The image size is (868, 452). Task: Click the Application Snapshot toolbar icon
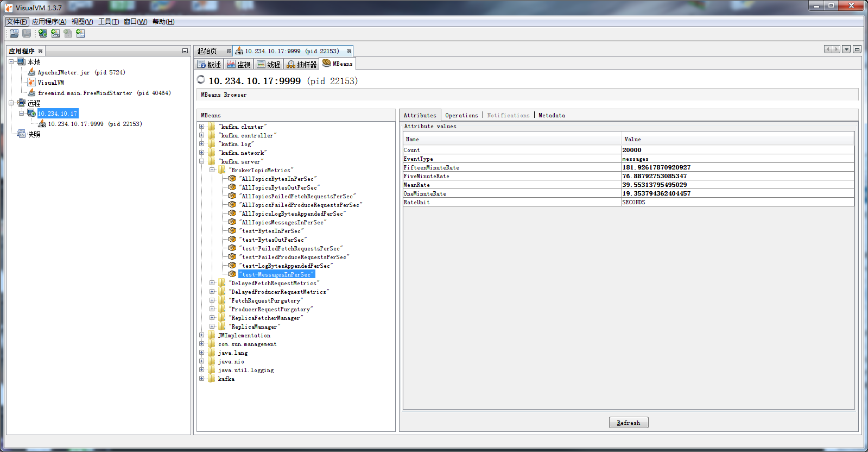[x=80, y=34]
